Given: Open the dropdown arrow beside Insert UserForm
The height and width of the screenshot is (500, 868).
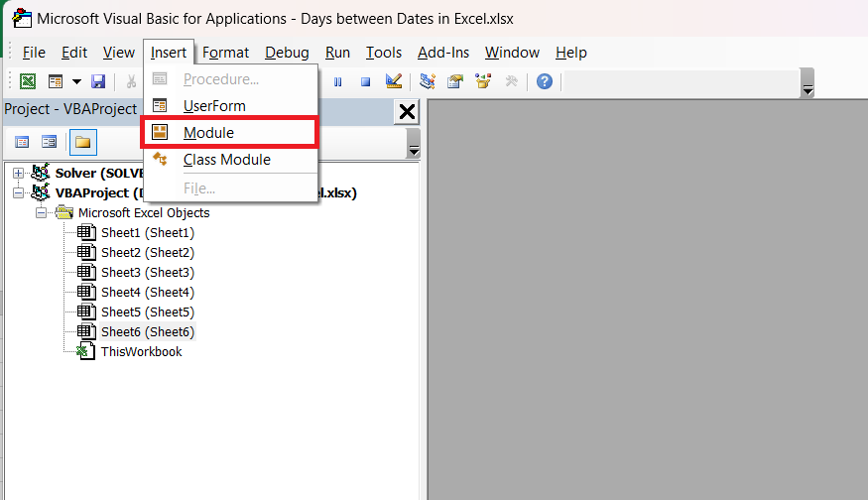Looking at the screenshot, I should pos(77,82).
